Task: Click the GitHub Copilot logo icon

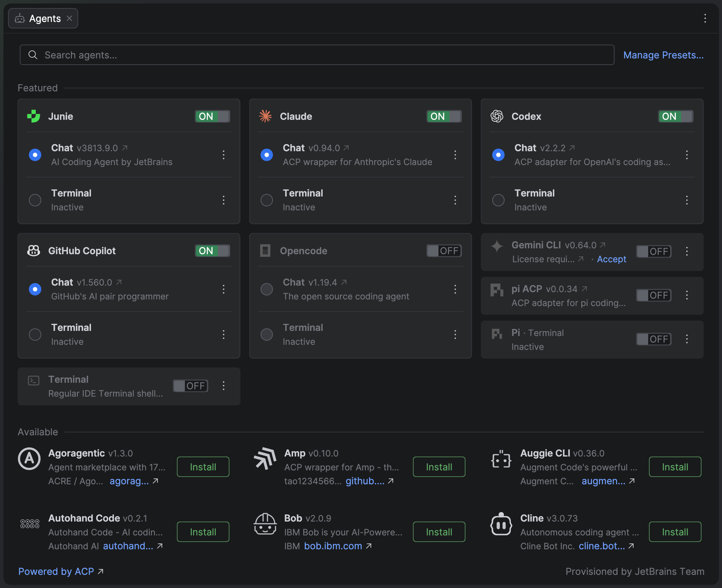Action: 34,251
